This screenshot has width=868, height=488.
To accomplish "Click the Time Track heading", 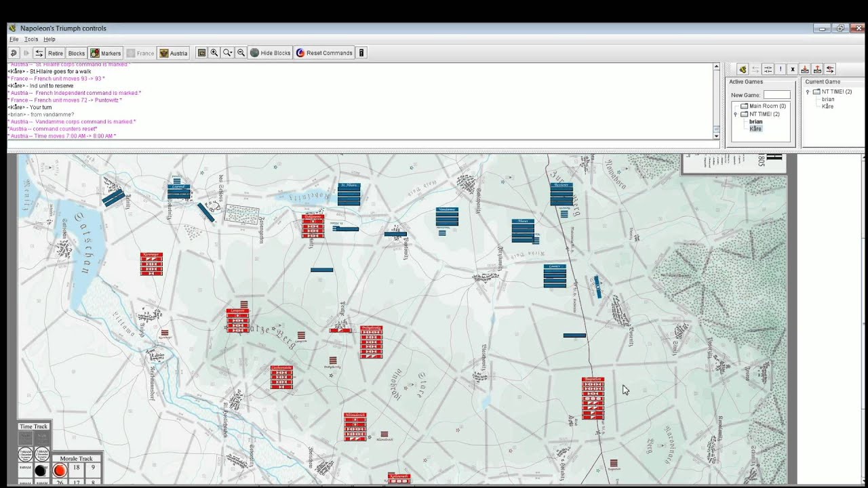I will click(34, 426).
